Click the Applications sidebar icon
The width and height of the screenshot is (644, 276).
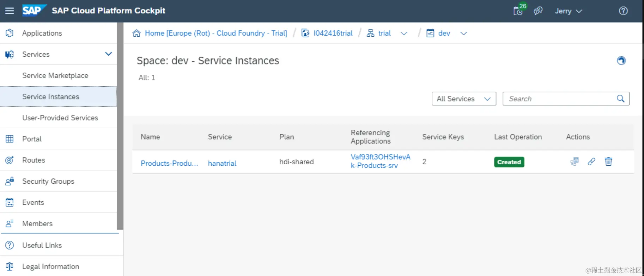10,33
